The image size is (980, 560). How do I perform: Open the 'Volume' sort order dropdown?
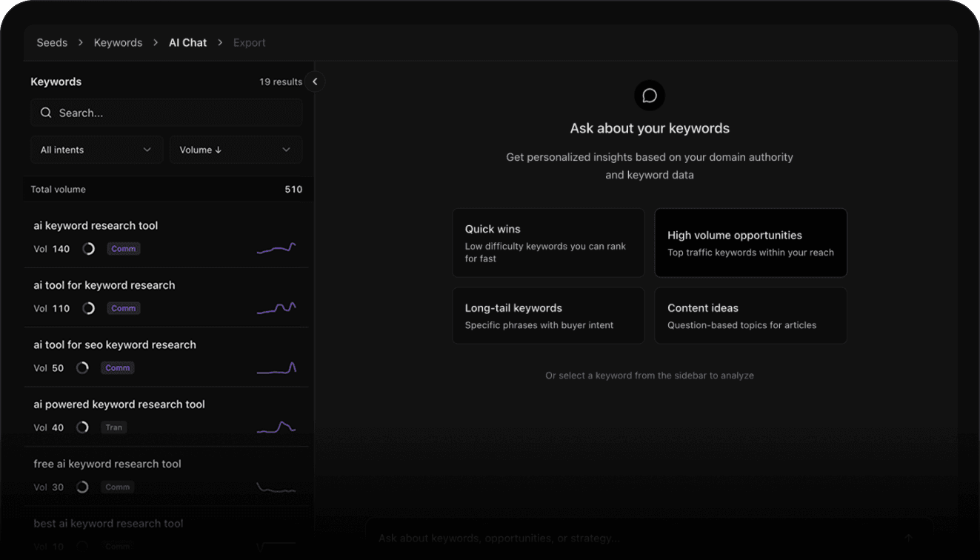(x=236, y=149)
